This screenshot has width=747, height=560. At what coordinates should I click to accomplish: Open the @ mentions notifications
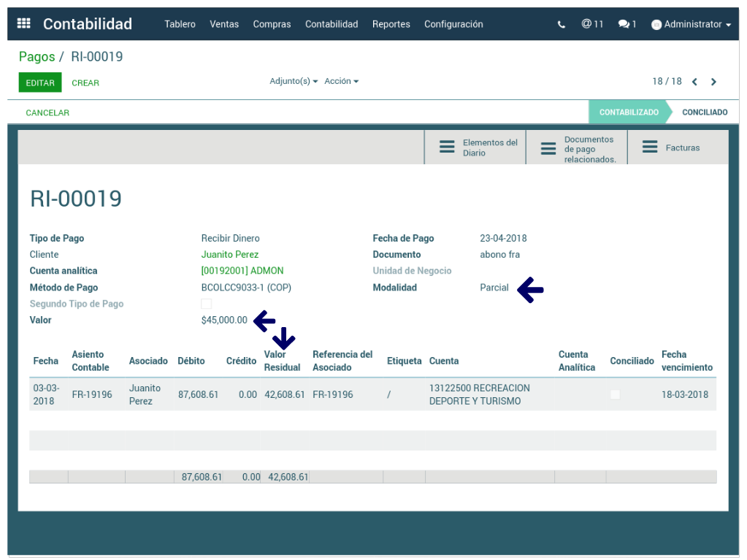click(x=592, y=24)
